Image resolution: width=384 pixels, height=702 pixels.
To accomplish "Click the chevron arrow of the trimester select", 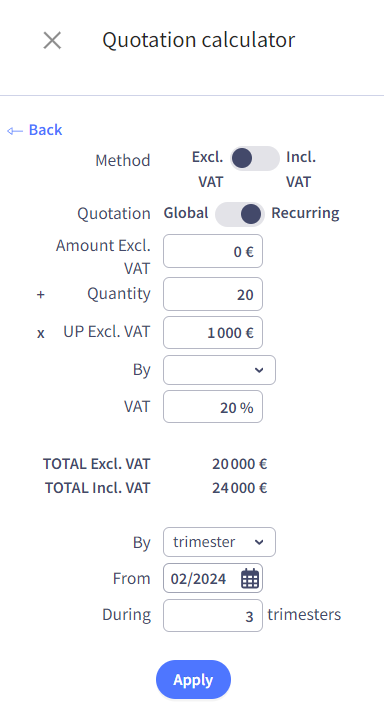I will (x=259, y=542).
